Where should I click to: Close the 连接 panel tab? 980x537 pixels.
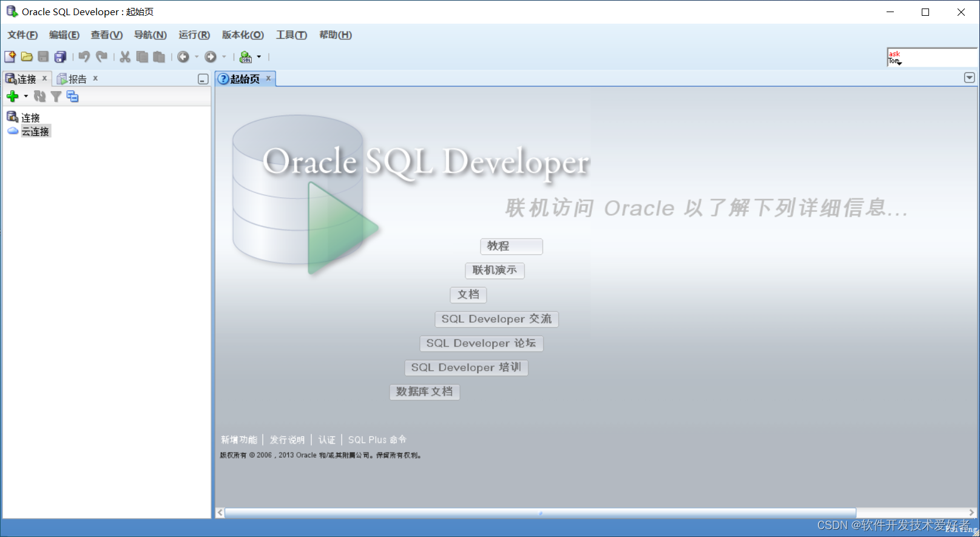click(44, 78)
